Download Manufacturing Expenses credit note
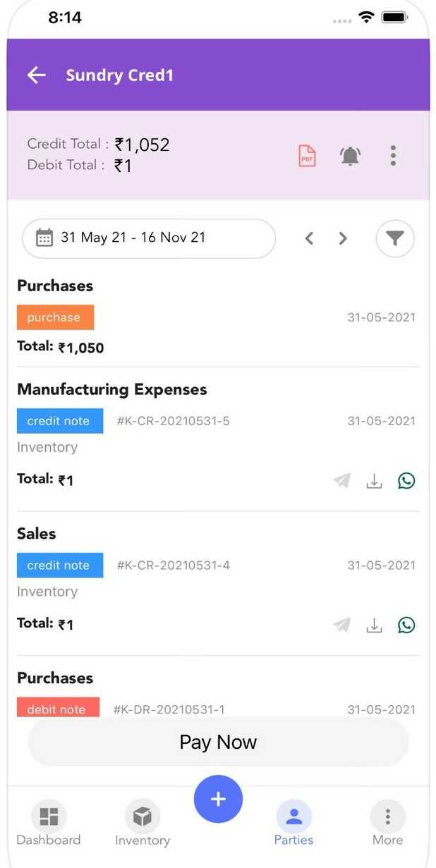Image resolution: width=436 pixels, height=868 pixels. click(x=374, y=481)
